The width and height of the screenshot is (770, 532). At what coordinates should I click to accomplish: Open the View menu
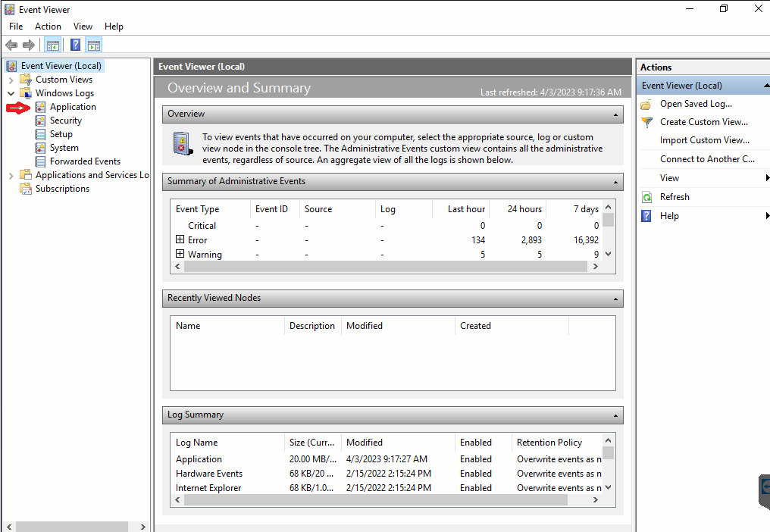(83, 26)
